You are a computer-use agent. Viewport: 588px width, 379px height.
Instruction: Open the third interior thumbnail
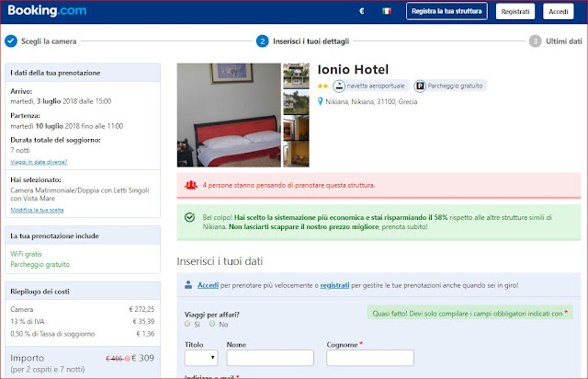[x=296, y=128]
